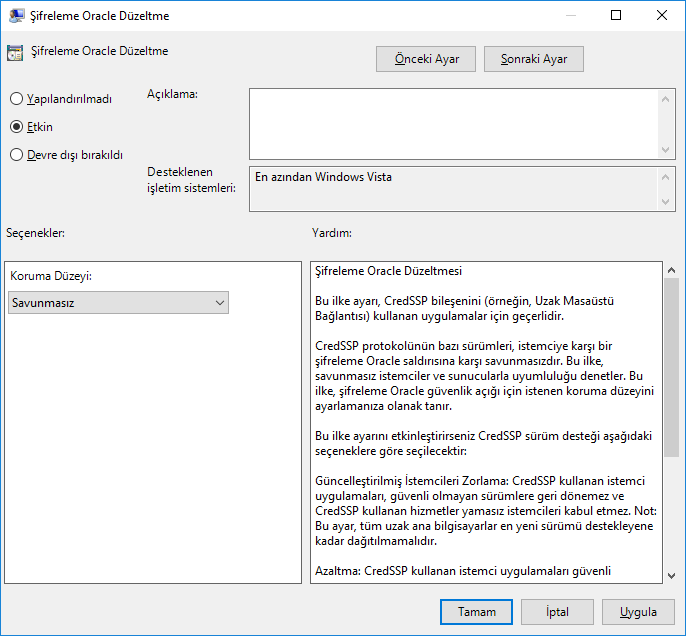
Task: Click the 'En azından Windows Vista' text
Action: coord(323,177)
